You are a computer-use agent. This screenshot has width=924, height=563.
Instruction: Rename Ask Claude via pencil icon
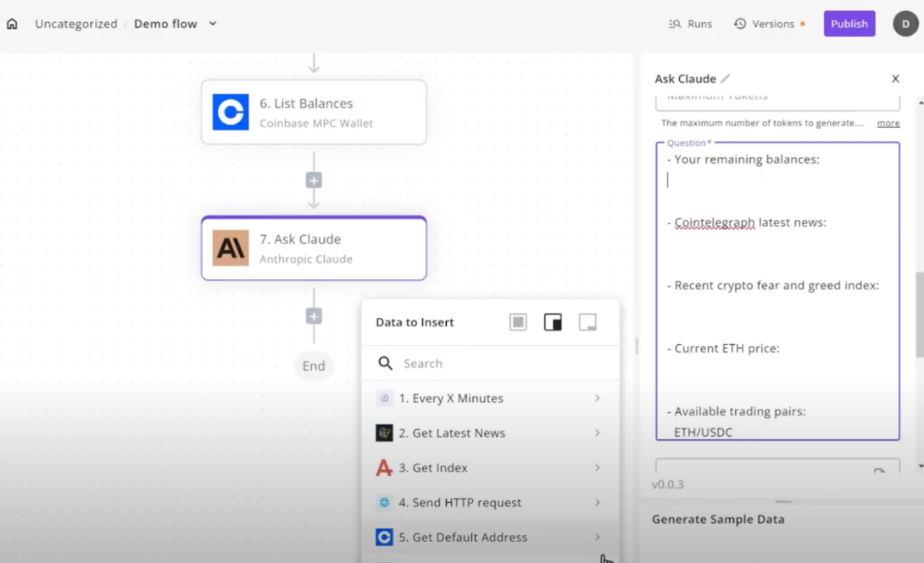pos(726,78)
